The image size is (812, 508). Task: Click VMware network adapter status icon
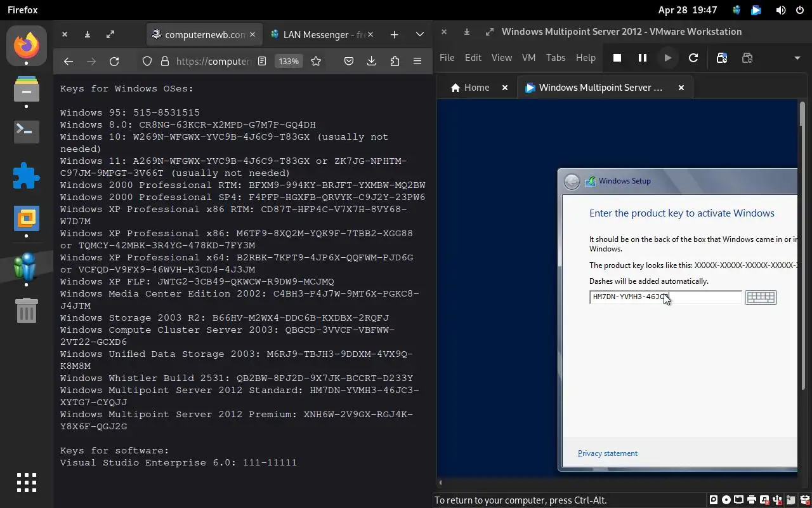(x=739, y=500)
